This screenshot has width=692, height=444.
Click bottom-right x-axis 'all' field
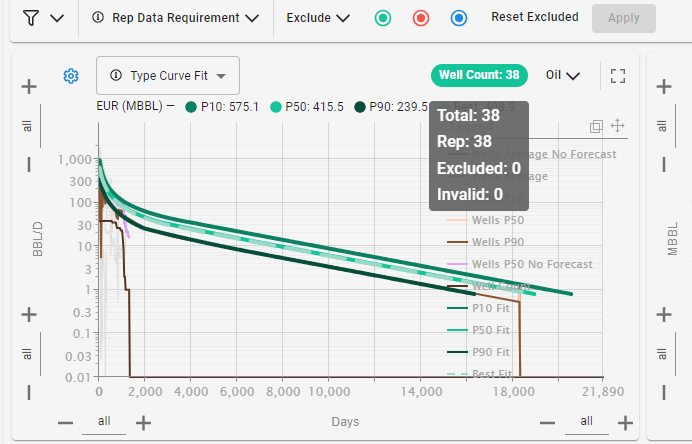(587, 421)
